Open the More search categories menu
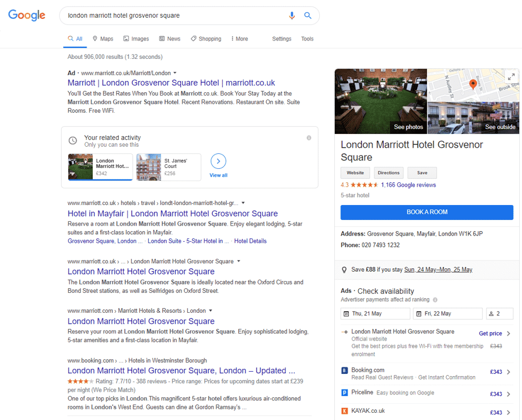This screenshot has height=420, width=522. pos(239,39)
